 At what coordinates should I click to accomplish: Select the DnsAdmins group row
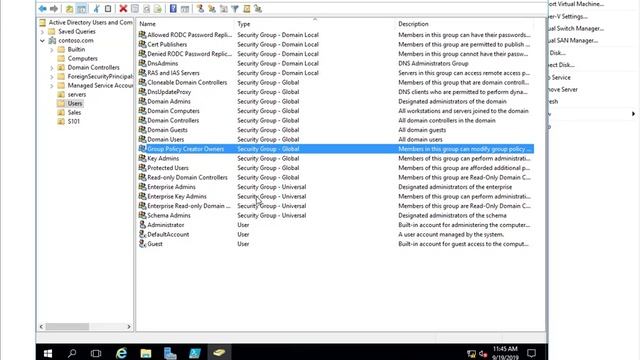pos(336,63)
